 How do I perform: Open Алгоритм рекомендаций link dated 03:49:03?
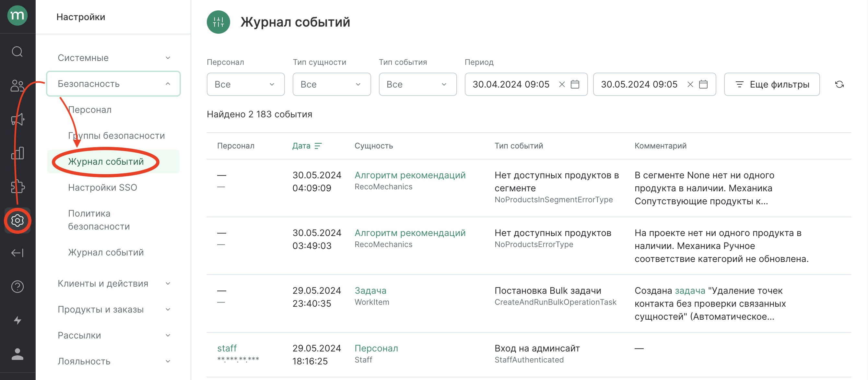coord(410,233)
